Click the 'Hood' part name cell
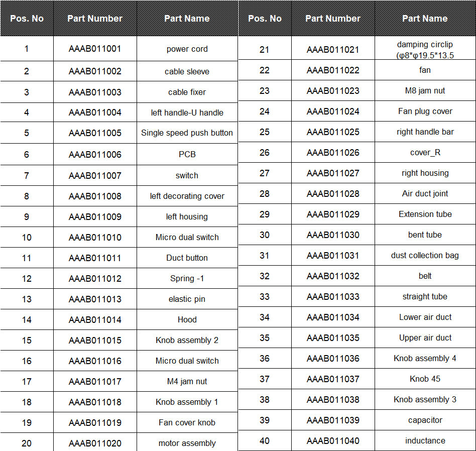476x451 pixels. [x=187, y=319]
